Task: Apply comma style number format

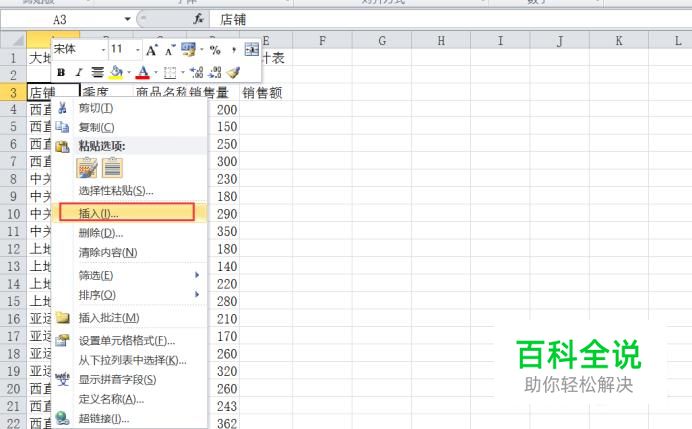Action: (x=233, y=50)
